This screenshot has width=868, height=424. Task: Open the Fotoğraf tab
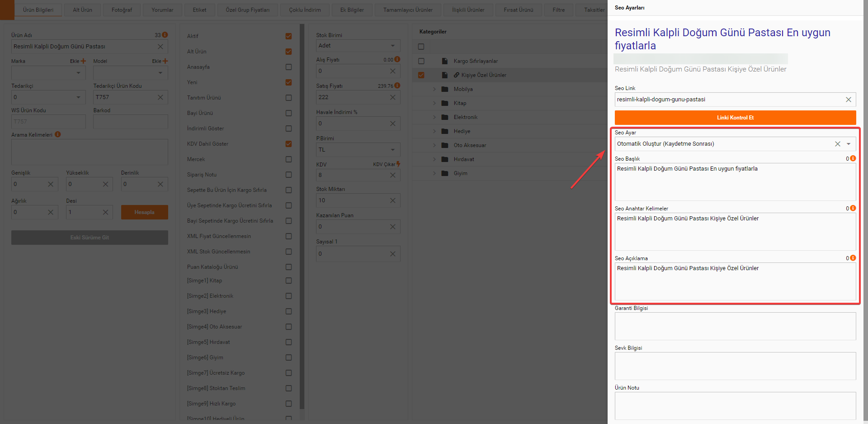click(122, 10)
